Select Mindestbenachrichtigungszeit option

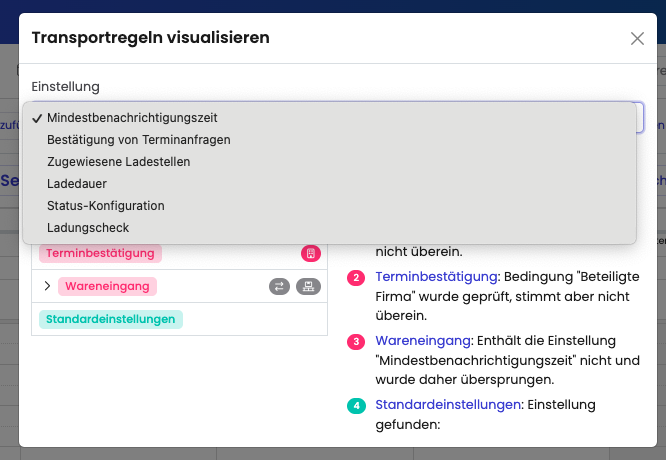(132, 118)
